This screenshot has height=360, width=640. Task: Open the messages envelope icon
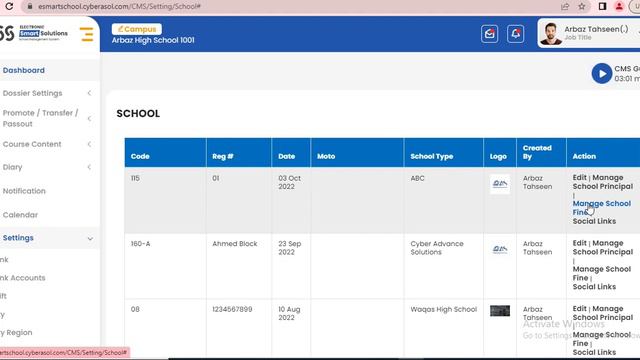[489, 34]
